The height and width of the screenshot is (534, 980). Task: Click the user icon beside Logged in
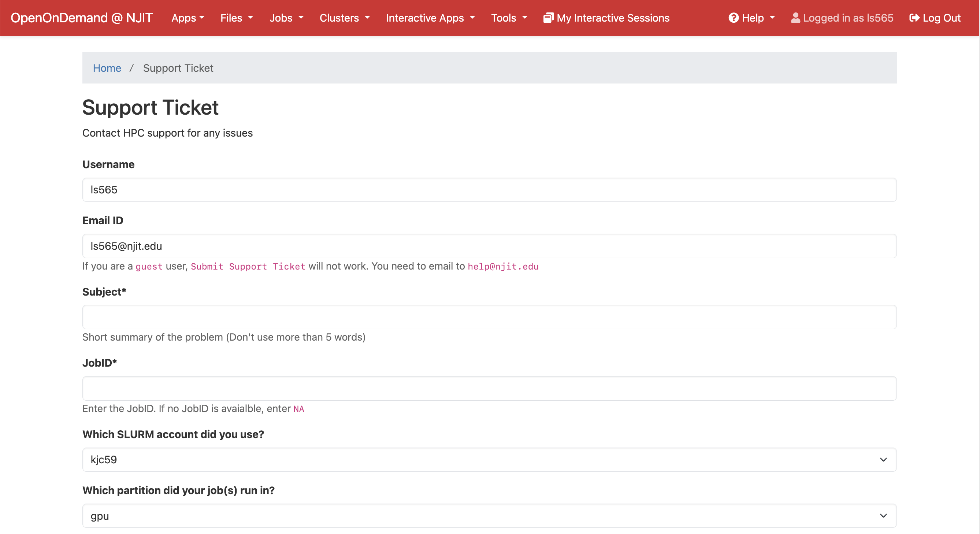[x=795, y=18]
